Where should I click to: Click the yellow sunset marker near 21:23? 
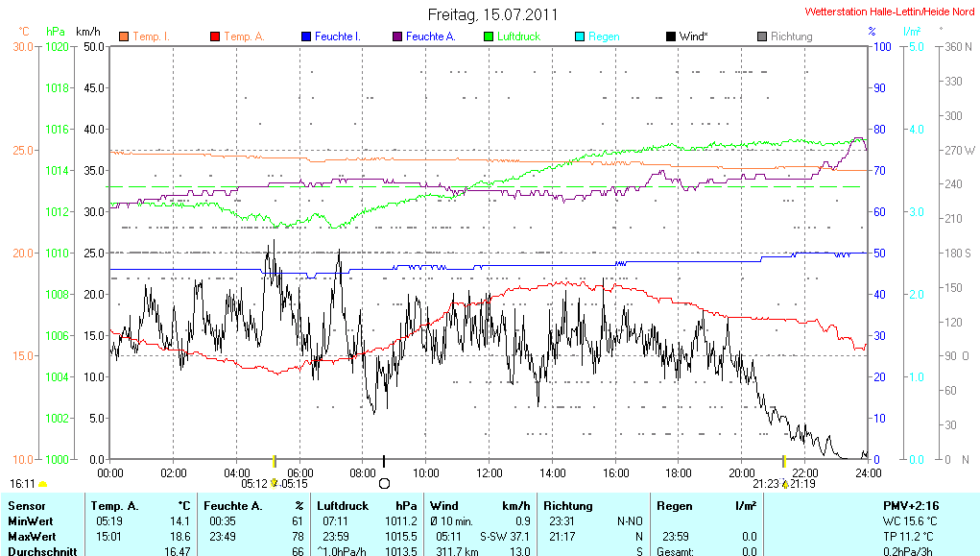tap(785, 484)
